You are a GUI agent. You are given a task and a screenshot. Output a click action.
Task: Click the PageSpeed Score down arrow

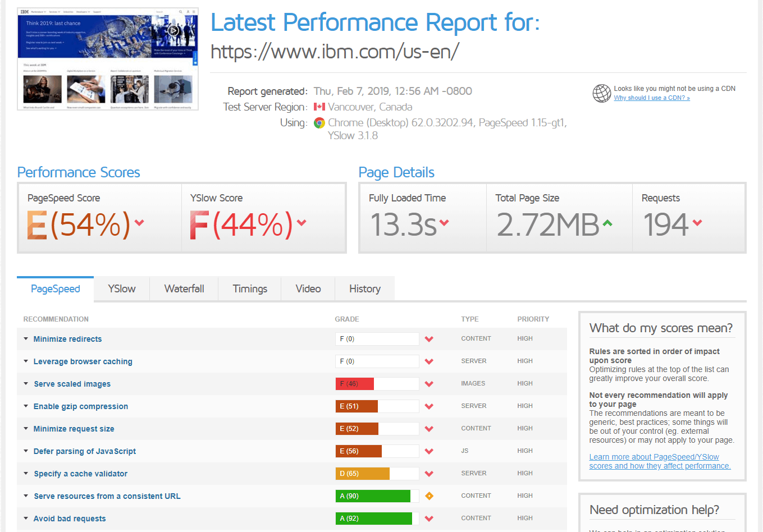coord(139,223)
